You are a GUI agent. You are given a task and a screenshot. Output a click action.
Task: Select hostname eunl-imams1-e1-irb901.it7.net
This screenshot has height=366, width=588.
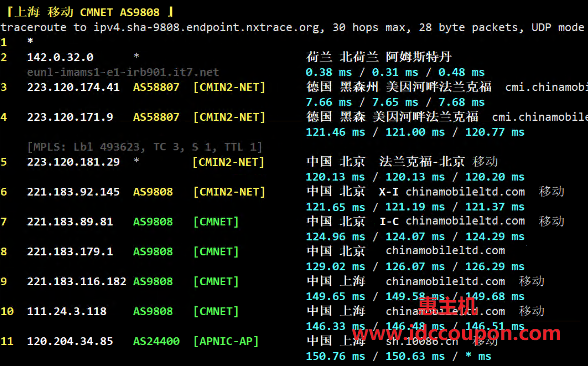click(x=123, y=72)
